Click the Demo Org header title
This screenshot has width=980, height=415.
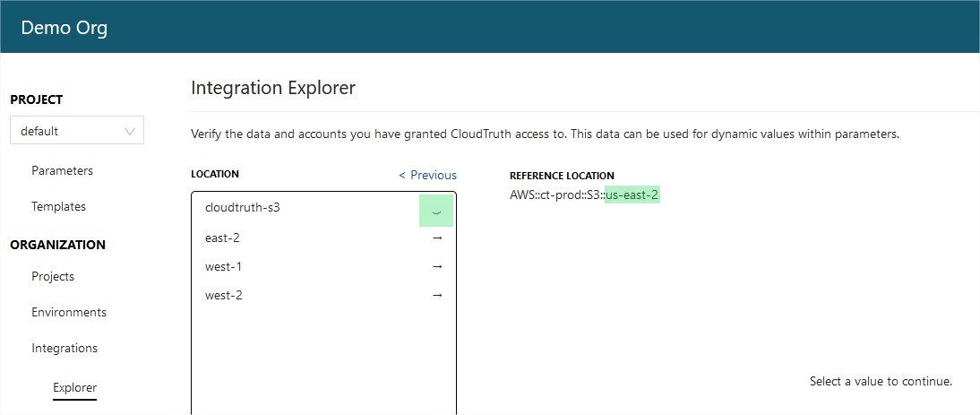tap(64, 28)
